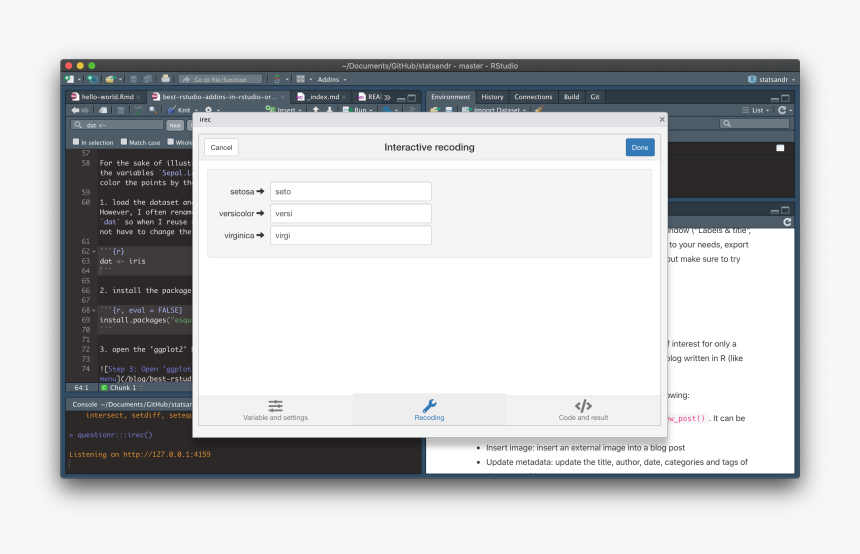Image resolution: width=860 pixels, height=554 pixels.
Task: Click the Print icon in main toolbar
Action: 166,79
